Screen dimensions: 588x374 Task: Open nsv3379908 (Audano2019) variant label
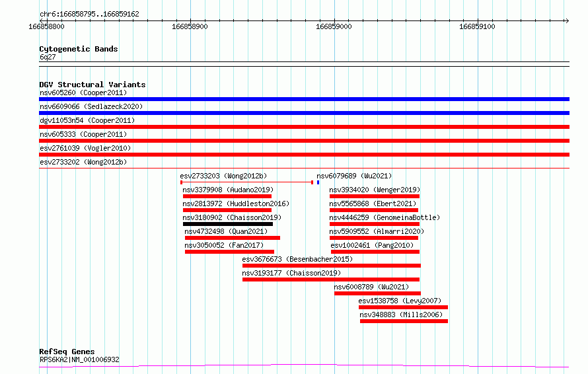(228, 190)
